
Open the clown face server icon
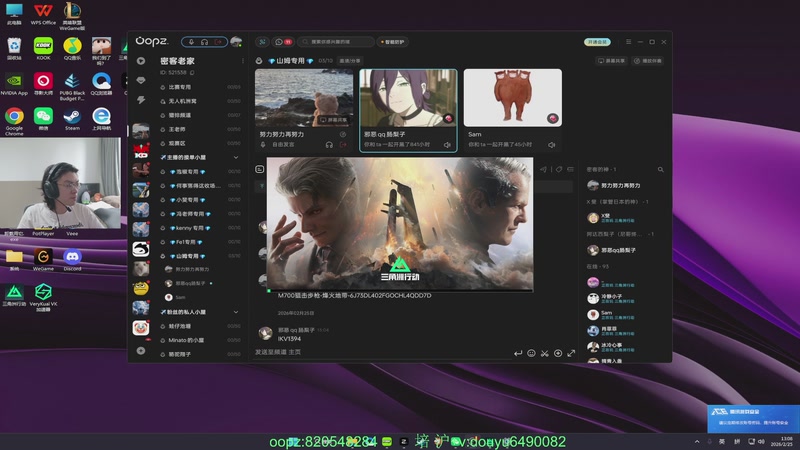coord(141,328)
